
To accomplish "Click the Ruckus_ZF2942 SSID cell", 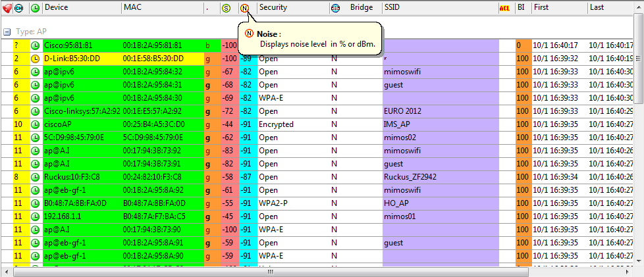I will (441, 177).
